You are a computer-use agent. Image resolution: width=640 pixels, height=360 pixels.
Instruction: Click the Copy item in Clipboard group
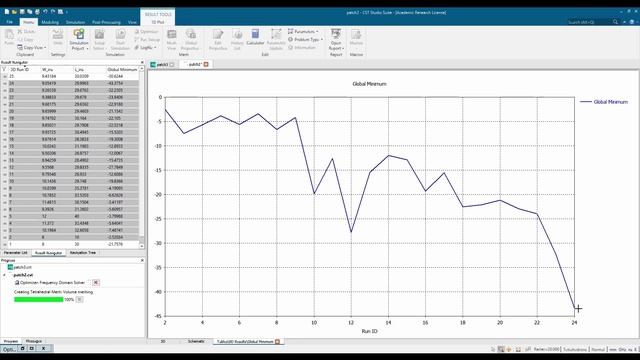coord(26,40)
